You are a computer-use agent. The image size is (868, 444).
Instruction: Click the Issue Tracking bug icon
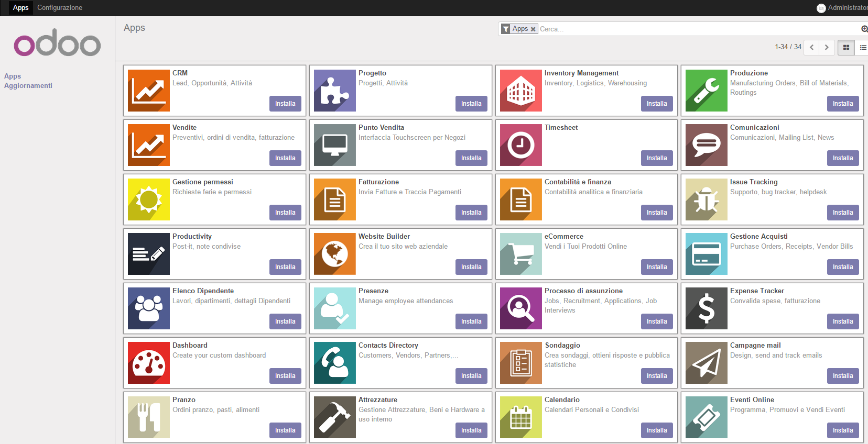coord(707,199)
